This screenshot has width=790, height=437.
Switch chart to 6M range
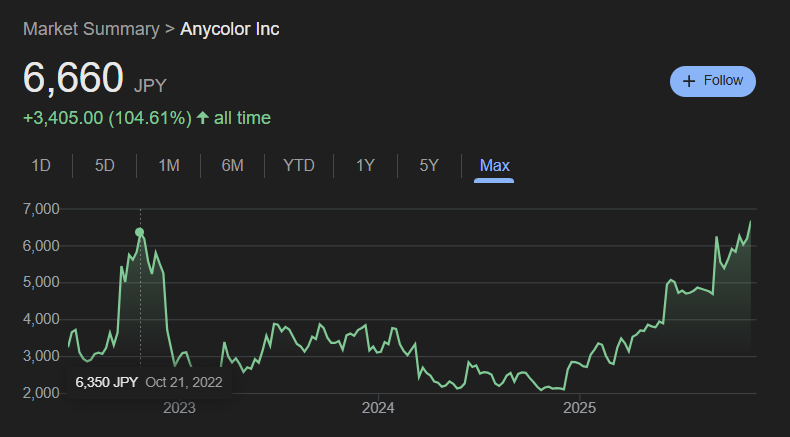click(233, 165)
